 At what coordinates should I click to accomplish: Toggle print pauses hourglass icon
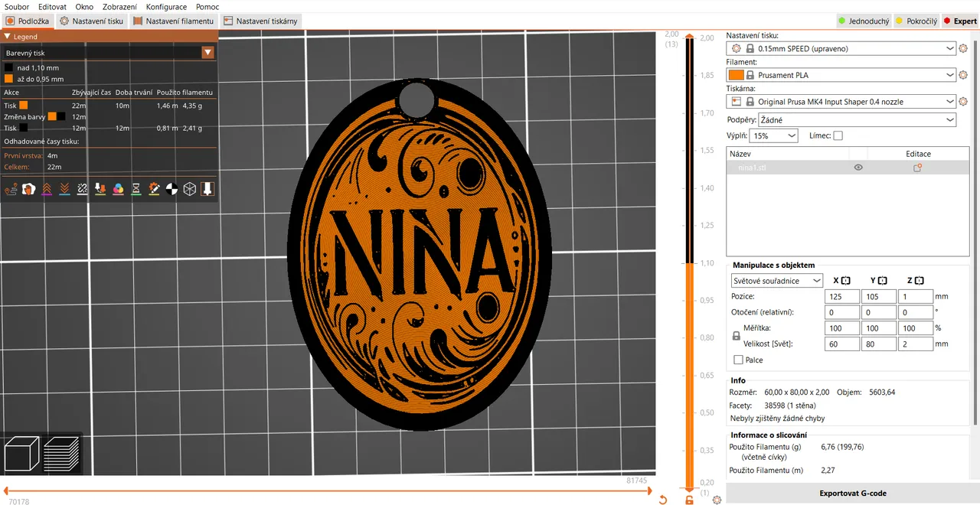click(136, 188)
